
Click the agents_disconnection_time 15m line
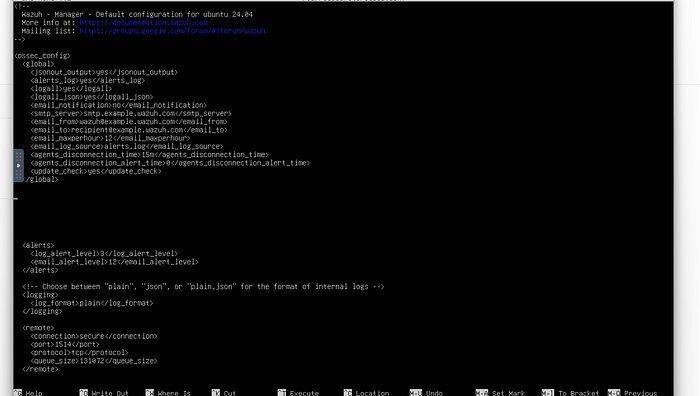(150, 155)
